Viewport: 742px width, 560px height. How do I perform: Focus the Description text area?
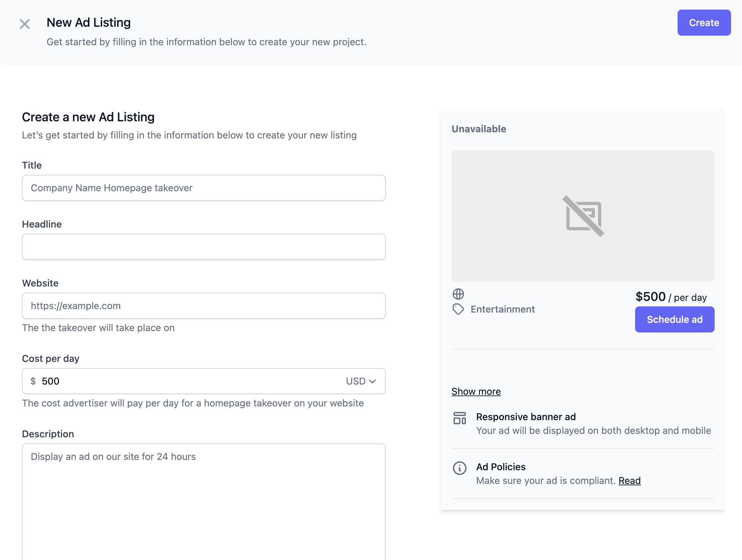(x=203, y=500)
